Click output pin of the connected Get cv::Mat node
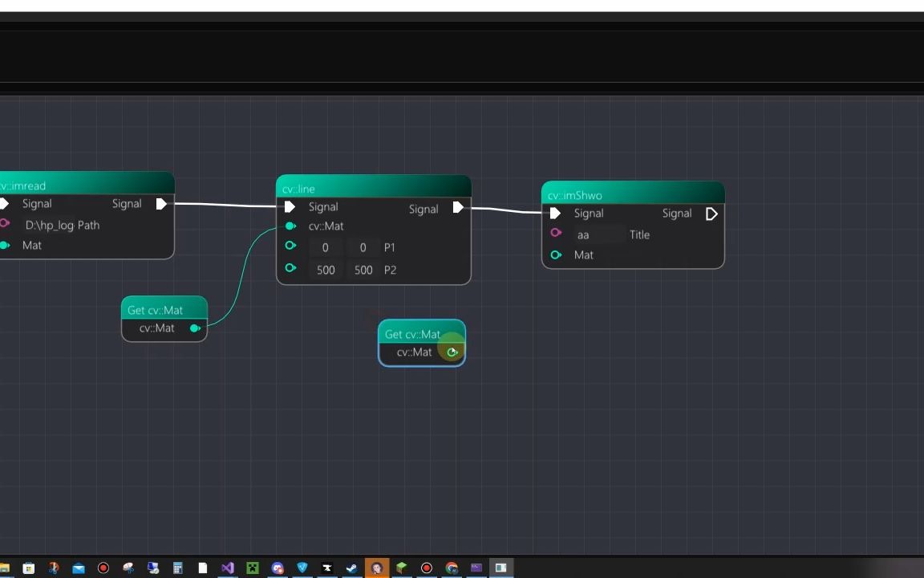 point(195,328)
